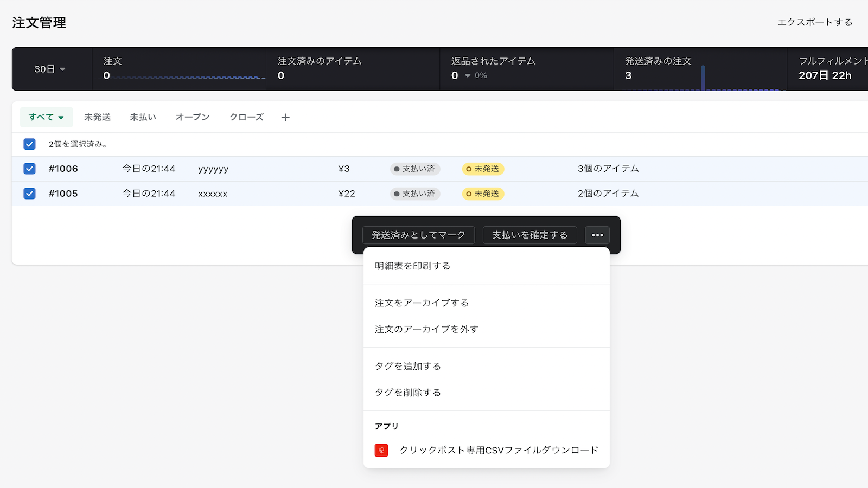Click the 支払いを確定する button
Screen dimensions: 868x488
[x=529, y=235]
